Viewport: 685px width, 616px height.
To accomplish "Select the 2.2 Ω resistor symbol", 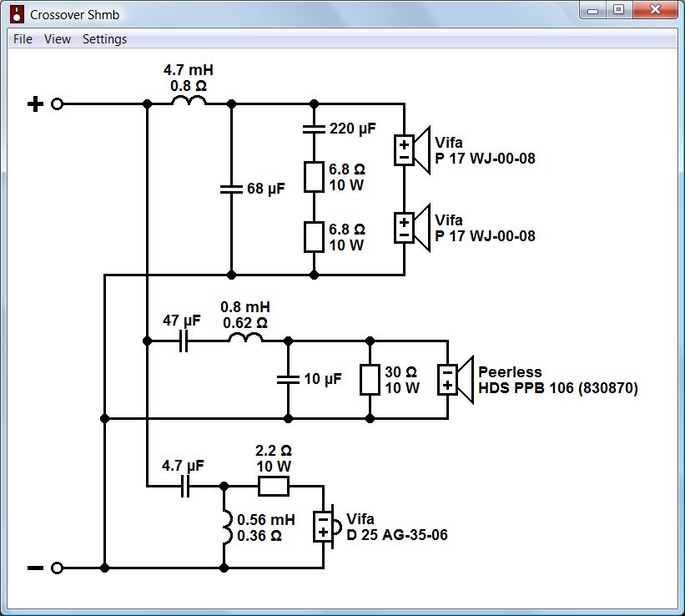I will pyautogui.click(x=274, y=486).
